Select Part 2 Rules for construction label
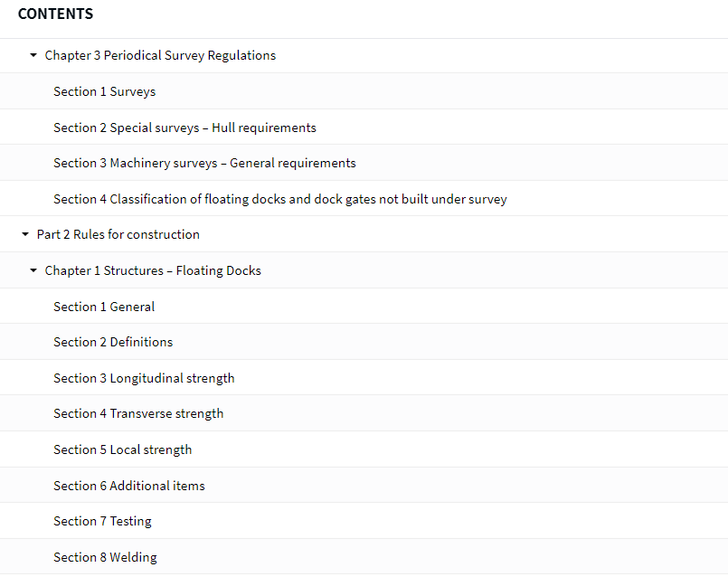728x577 pixels. coord(118,234)
